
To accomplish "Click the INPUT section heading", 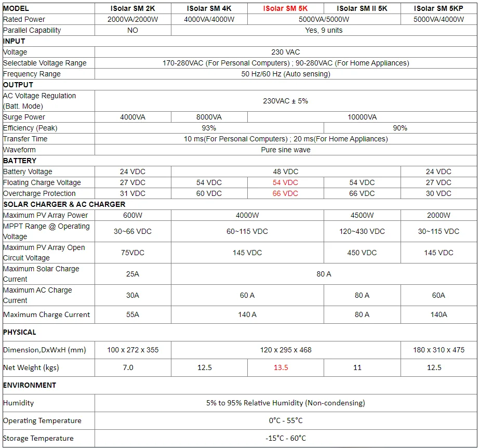I will point(14,41).
